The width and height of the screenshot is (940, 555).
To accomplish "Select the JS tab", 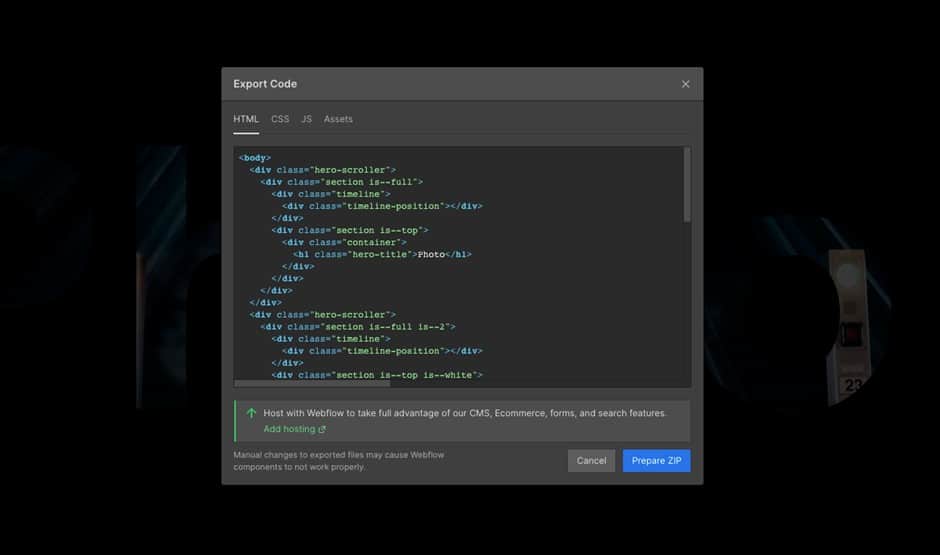I will (306, 119).
